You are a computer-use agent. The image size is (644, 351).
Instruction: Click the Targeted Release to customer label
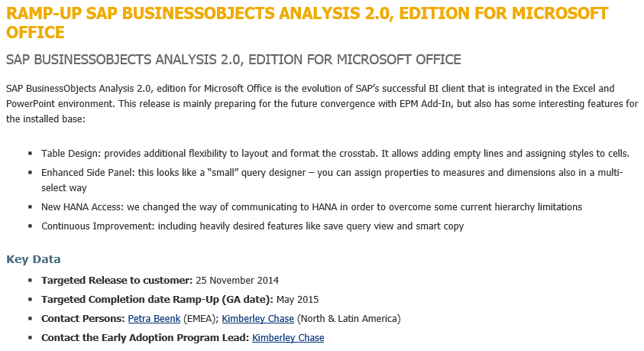[x=117, y=280]
